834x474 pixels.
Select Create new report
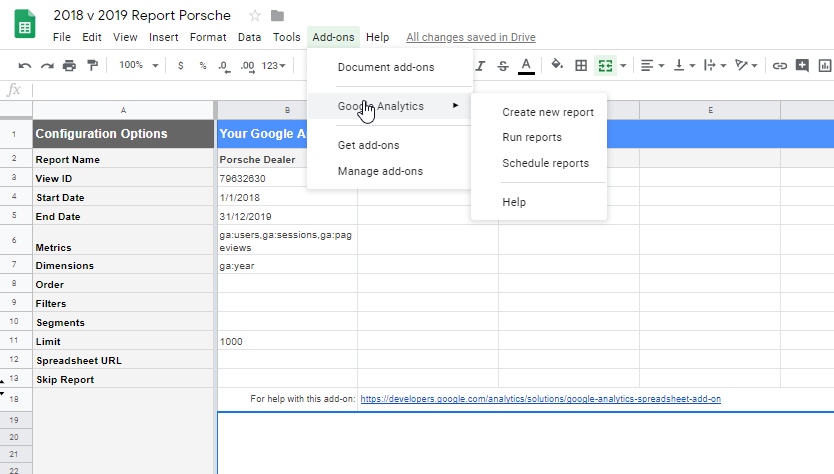(539, 112)
